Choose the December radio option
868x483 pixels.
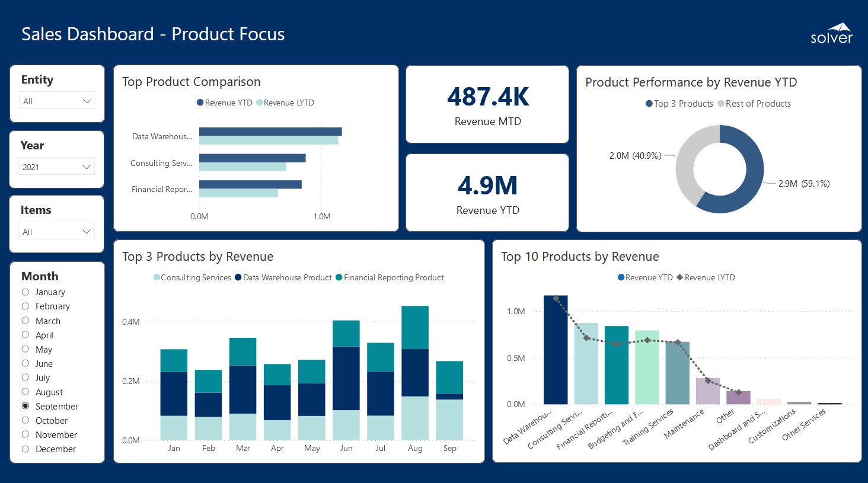pos(25,449)
